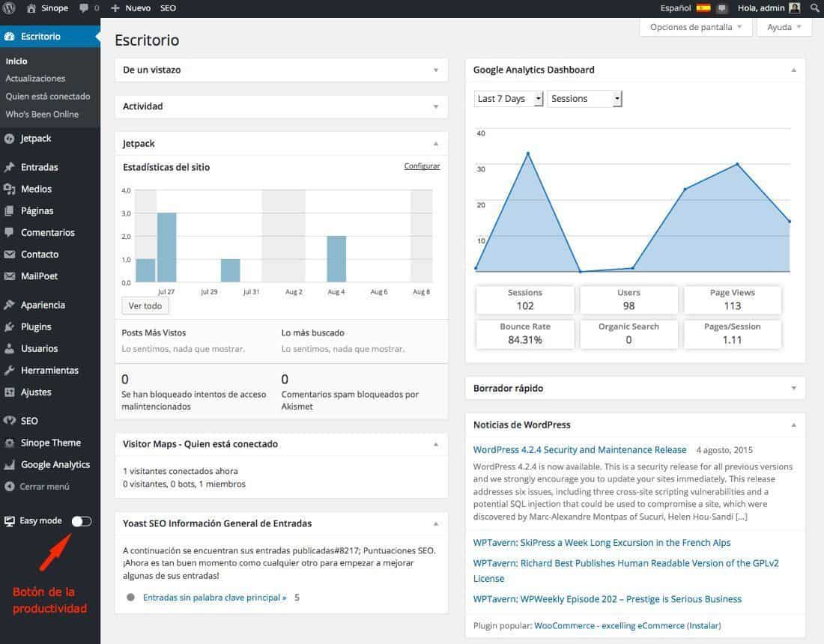824x644 pixels.
Task: Collapse the Noticias de WordPress panel
Action: pyautogui.click(x=793, y=425)
